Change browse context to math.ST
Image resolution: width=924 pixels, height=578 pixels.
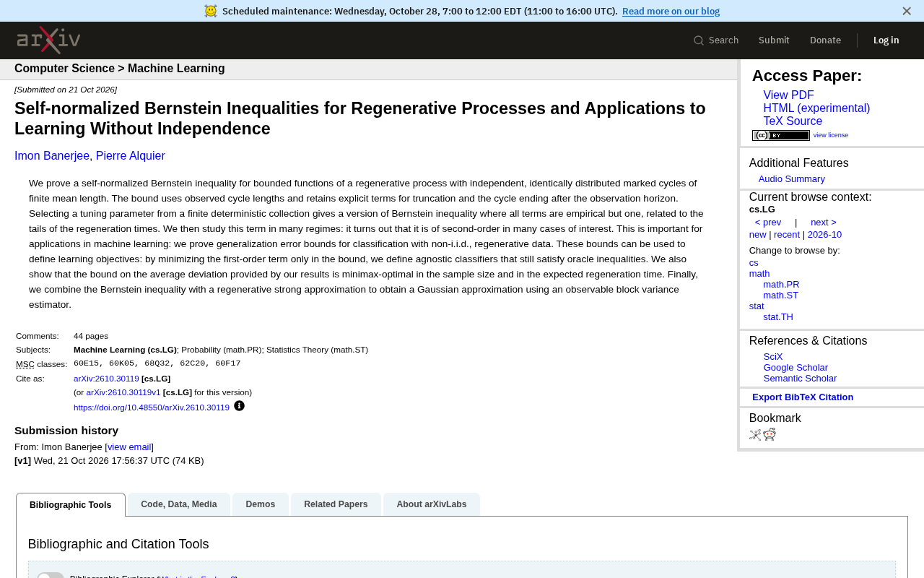tap(780, 296)
